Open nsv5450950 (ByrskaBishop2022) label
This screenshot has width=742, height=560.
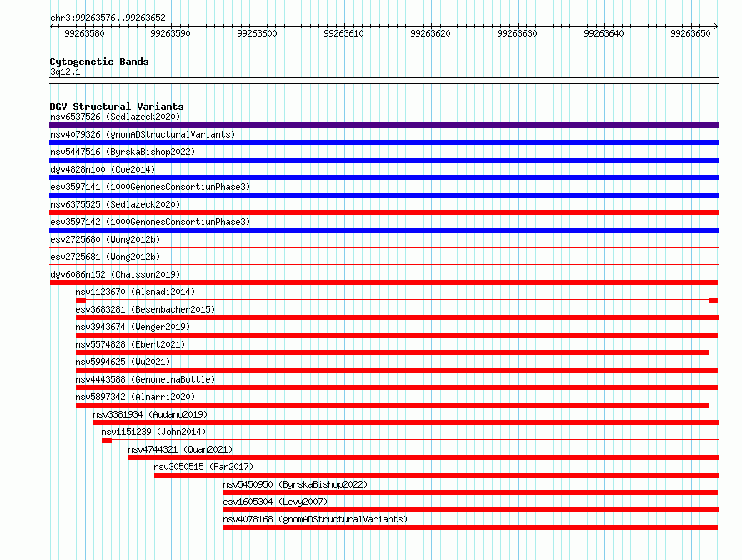[x=295, y=484]
